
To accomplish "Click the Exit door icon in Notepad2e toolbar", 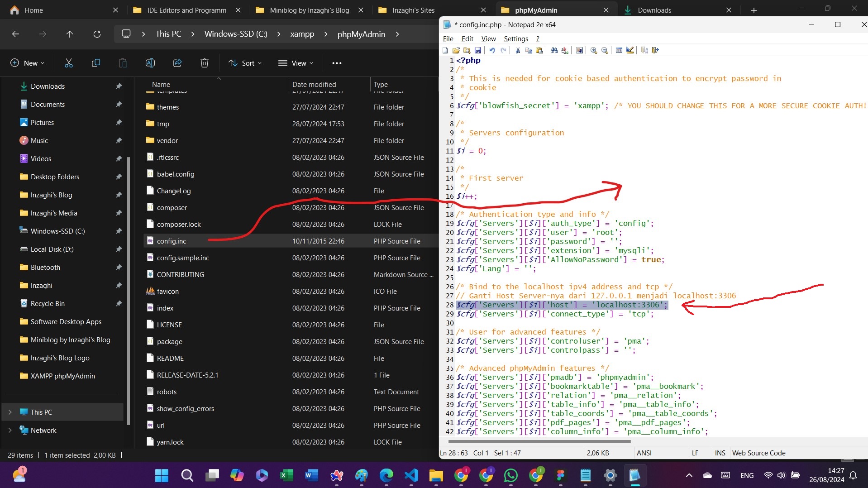I will tap(655, 50).
